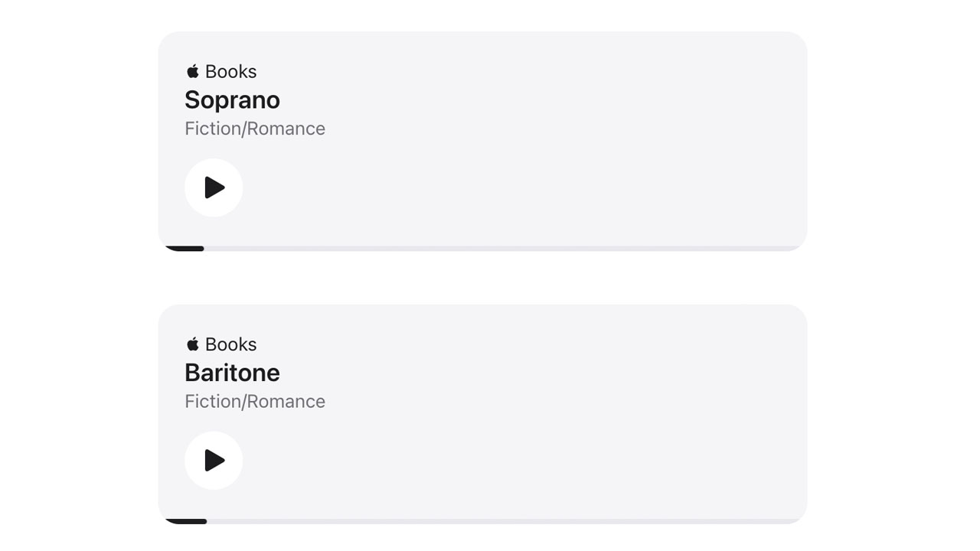Click the play triangle inside Baritone's white circle
This screenshot has height=551, width=980.
214,460
